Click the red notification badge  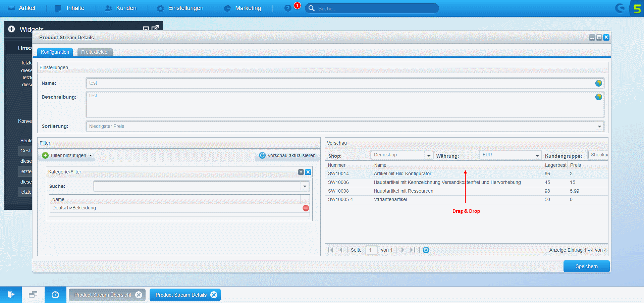click(297, 5)
